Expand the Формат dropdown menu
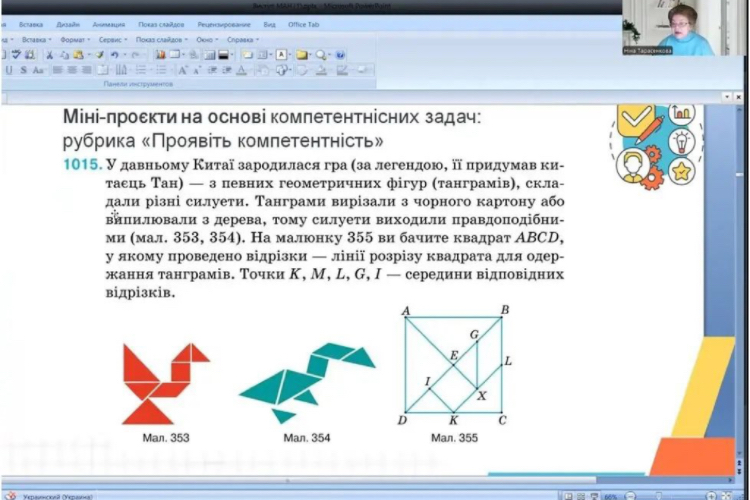The image size is (750, 500). point(73,40)
